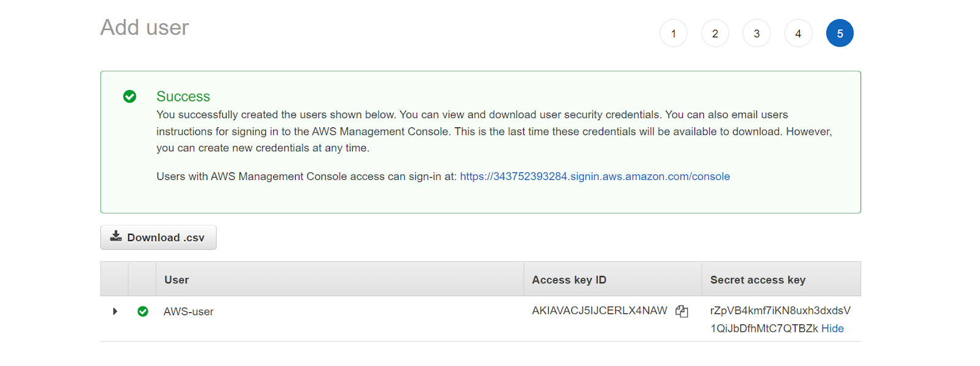Viewport: 980px width, 366px height.
Task: Download the credentials .csv file
Action: click(x=159, y=237)
